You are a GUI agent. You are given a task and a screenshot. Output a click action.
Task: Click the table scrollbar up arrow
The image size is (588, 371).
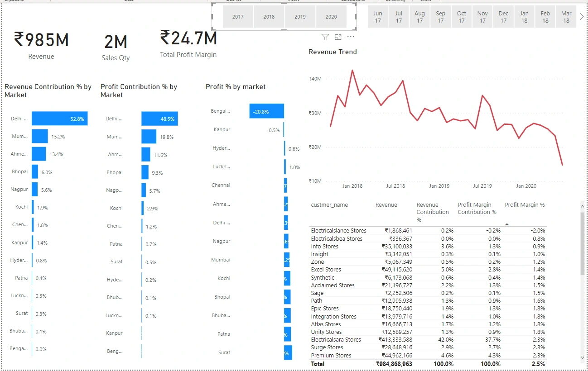(x=583, y=206)
